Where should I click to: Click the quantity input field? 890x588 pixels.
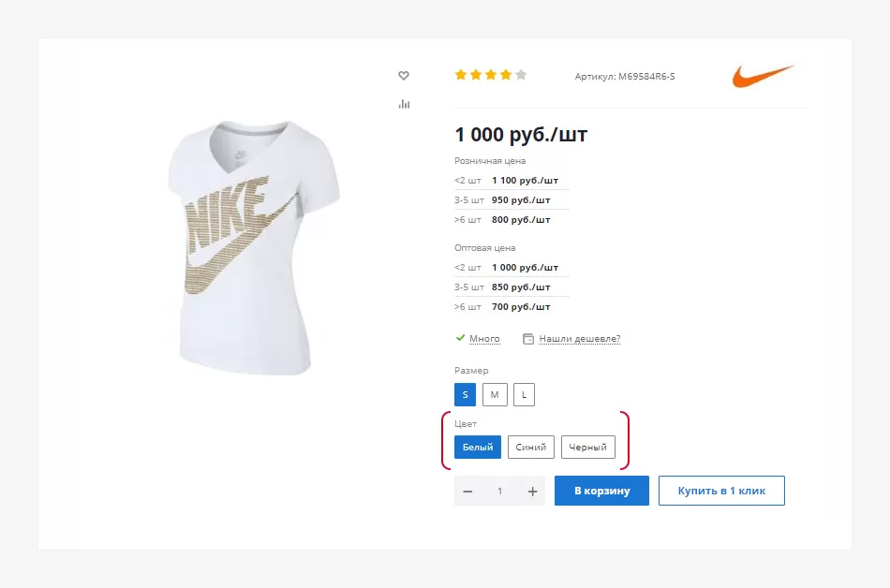pyautogui.click(x=500, y=491)
